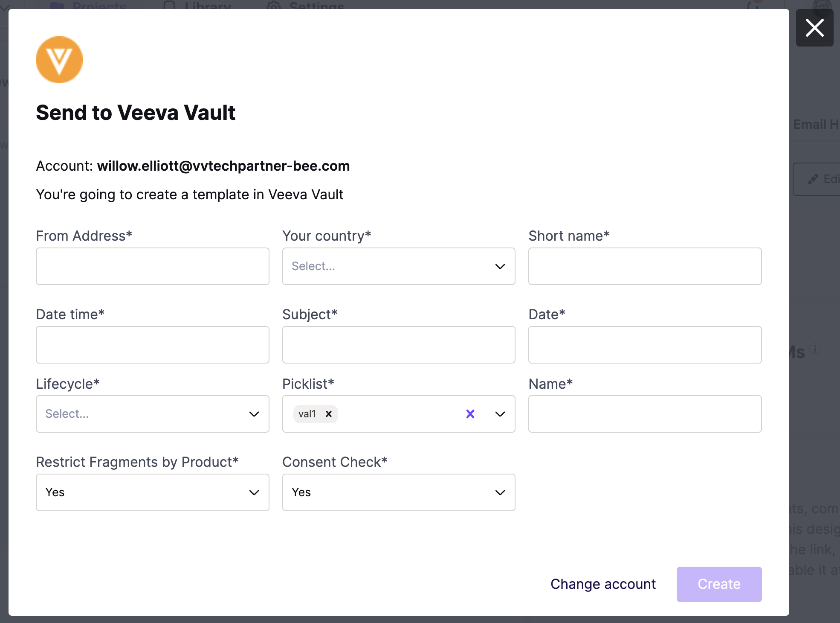Viewport: 840px width, 623px height.
Task: Open Restrict Fragments by Product dropdown
Action: [153, 492]
